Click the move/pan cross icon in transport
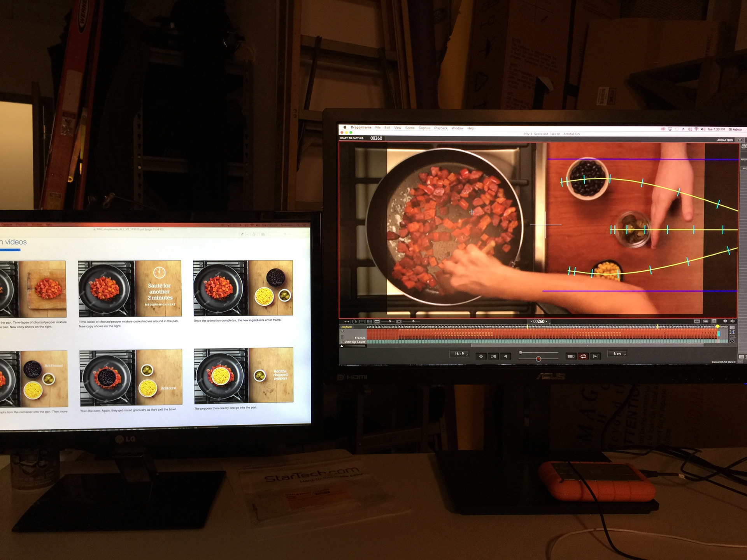The height and width of the screenshot is (560, 747). pos(481,356)
